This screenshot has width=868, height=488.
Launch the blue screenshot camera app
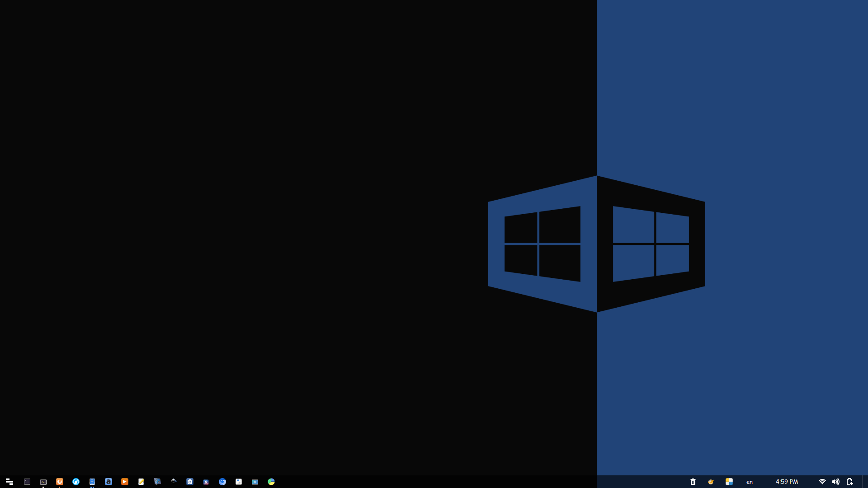click(190, 482)
